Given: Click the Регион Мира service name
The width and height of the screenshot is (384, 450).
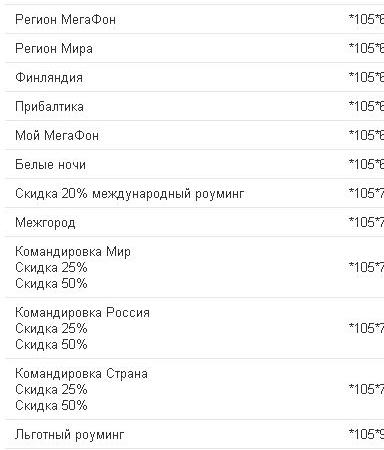Looking at the screenshot, I should click(x=54, y=48).
